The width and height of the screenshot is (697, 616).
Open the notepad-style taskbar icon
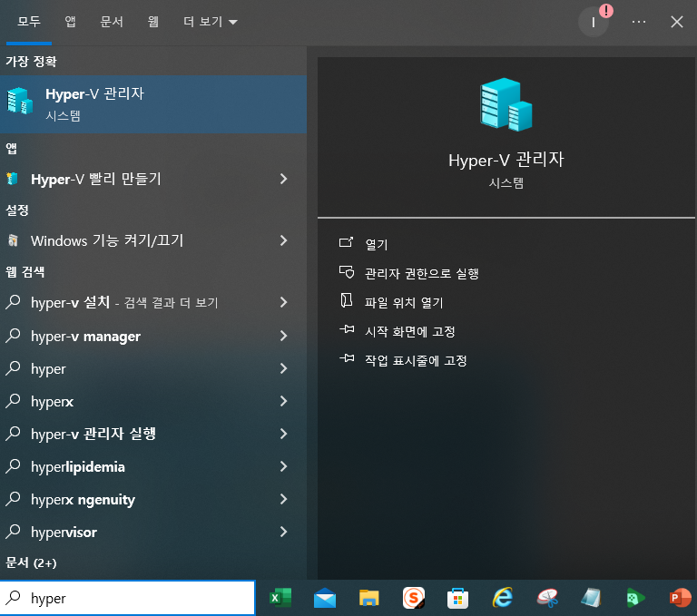click(x=591, y=598)
